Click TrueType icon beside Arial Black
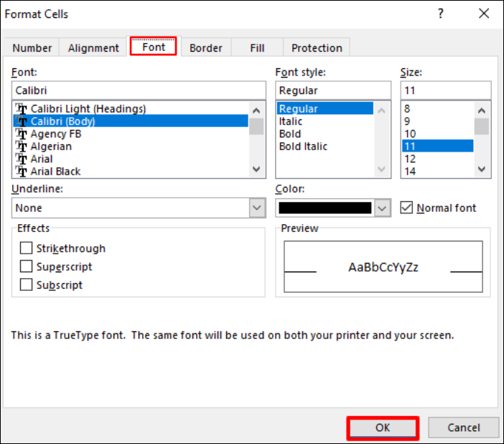 pyautogui.click(x=22, y=172)
